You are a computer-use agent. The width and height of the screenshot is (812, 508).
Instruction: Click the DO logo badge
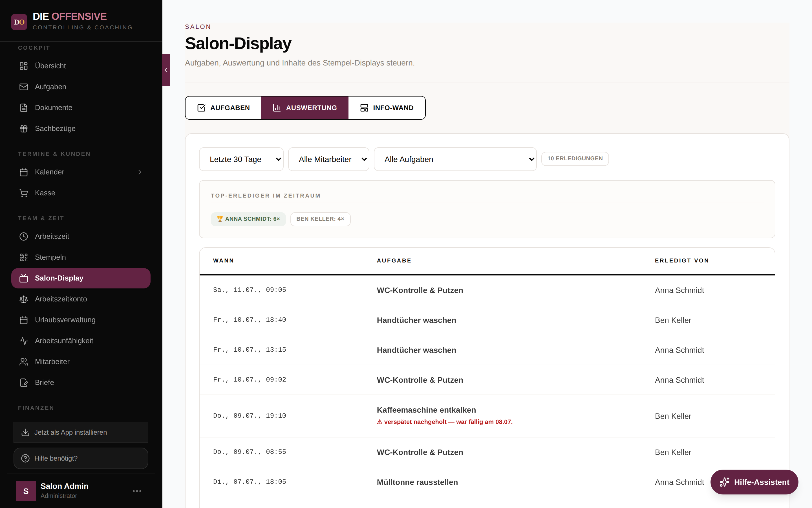coord(19,22)
